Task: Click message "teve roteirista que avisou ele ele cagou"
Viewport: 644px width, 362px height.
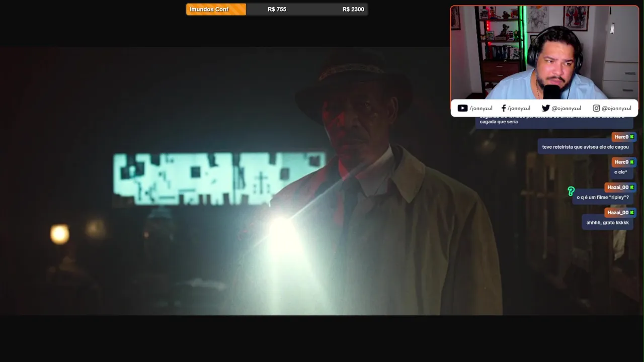Action: pos(585,147)
